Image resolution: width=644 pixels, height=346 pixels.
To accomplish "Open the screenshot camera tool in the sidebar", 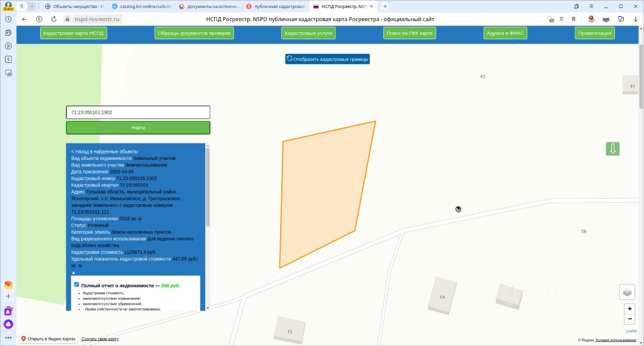I will [x=8, y=73].
